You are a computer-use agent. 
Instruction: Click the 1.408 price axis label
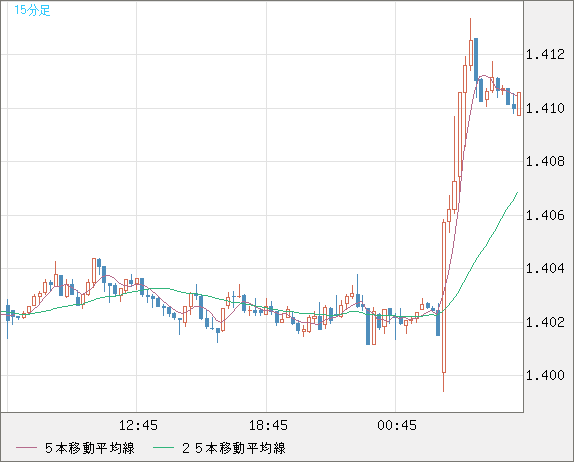pyautogui.click(x=545, y=161)
